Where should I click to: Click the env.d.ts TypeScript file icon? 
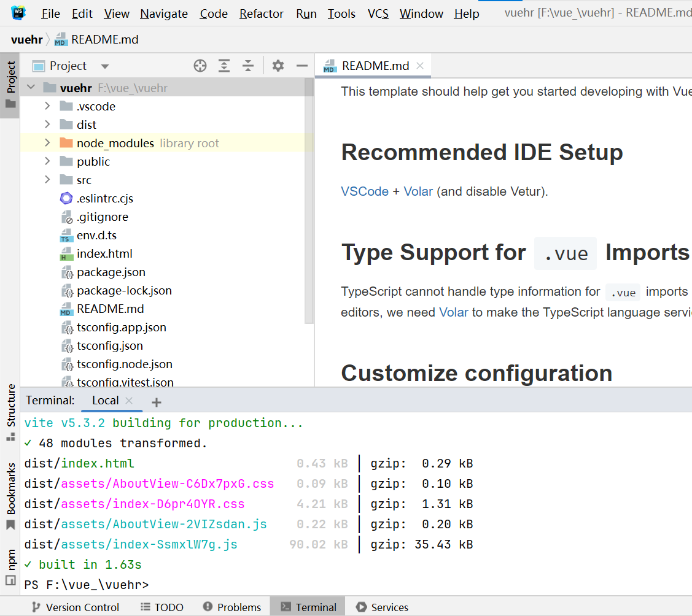pos(66,236)
